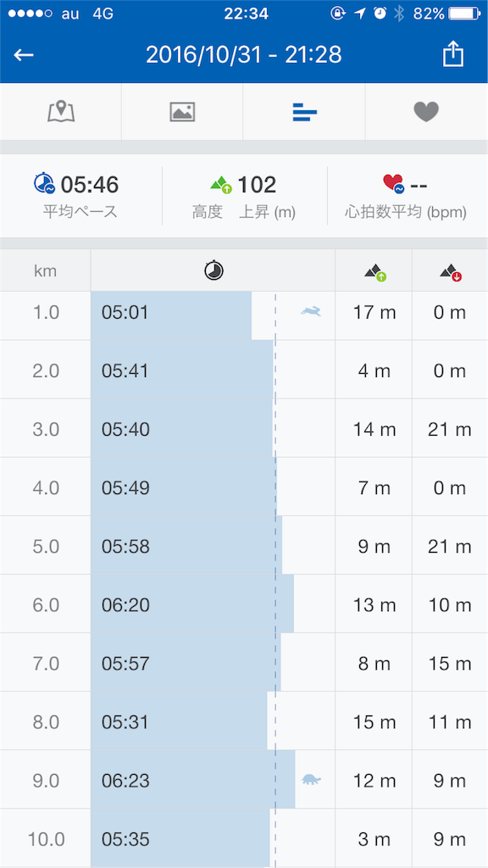488x868 pixels.
Task: Open the photos tab
Action: 182,112
